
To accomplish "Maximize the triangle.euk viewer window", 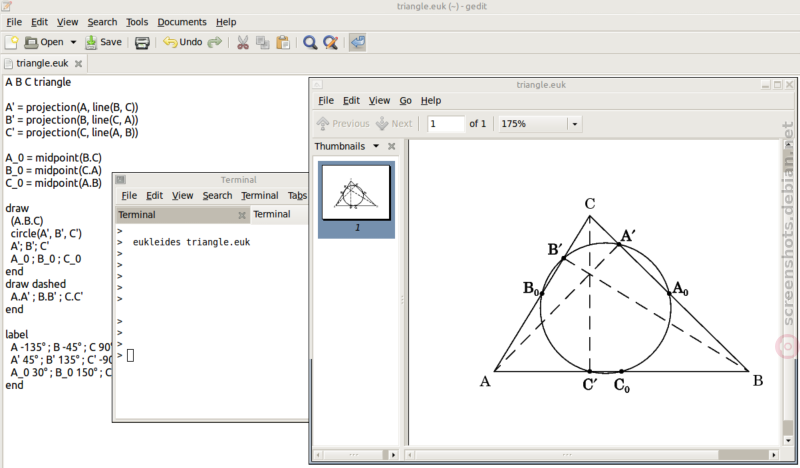I will tap(778, 85).
